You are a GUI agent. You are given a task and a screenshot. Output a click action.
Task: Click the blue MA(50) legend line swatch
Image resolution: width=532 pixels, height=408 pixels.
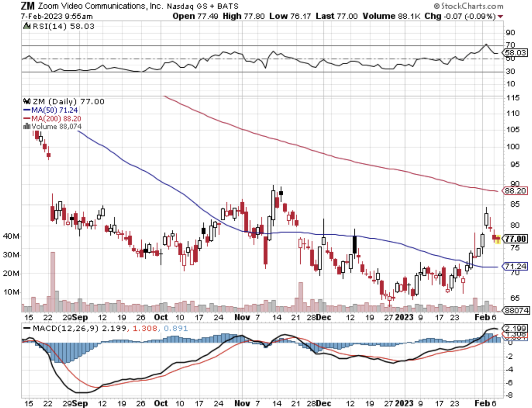[x=27, y=110]
